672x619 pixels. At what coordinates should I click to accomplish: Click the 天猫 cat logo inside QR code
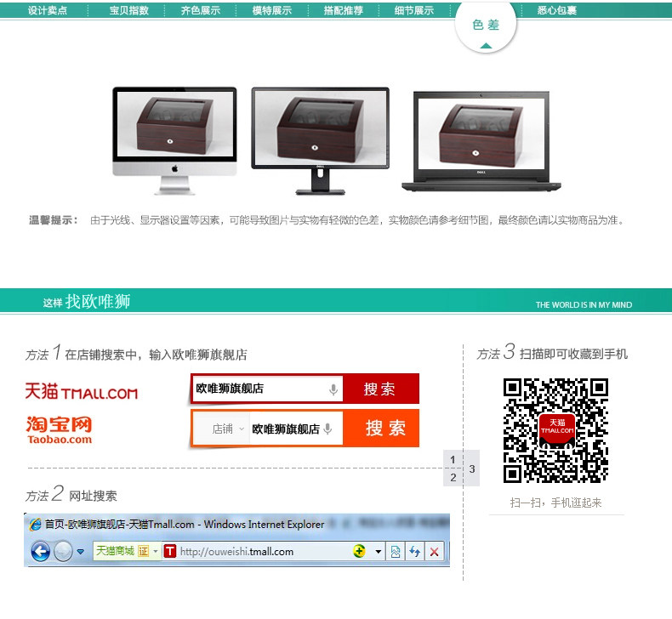pyautogui.click(x=556, y=429)
